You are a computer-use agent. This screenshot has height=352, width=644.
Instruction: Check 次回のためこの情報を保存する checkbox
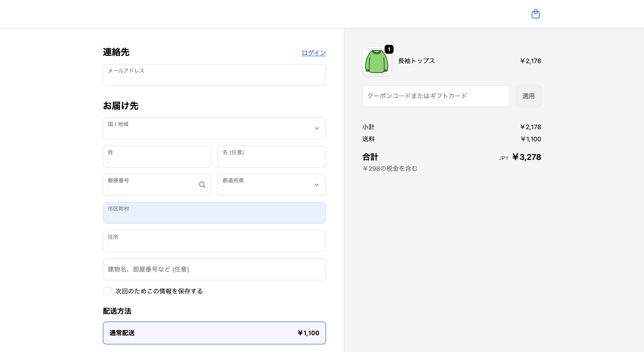pyautogui.click(x=107, y=291)
